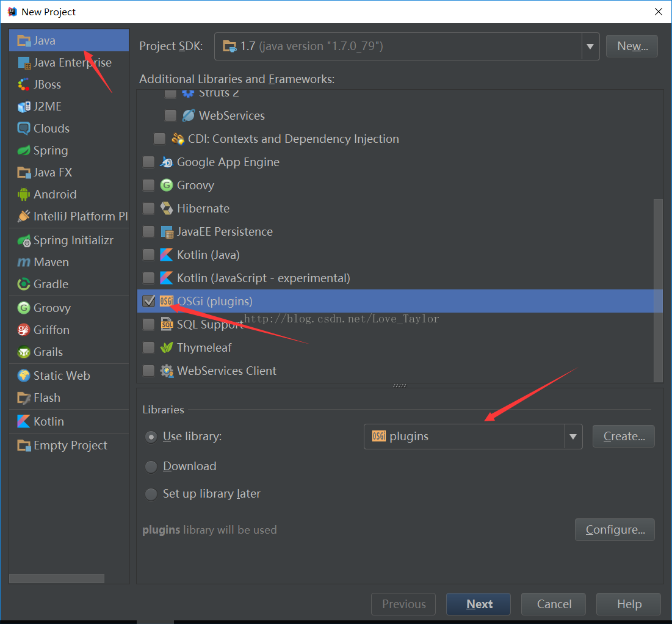
Task: Click the Java folder icon in sidebar
Action: click(24, 41)
